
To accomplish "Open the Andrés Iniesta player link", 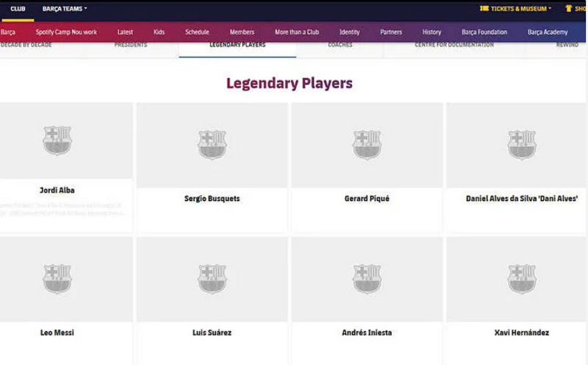I will click(x=367, y=333).
